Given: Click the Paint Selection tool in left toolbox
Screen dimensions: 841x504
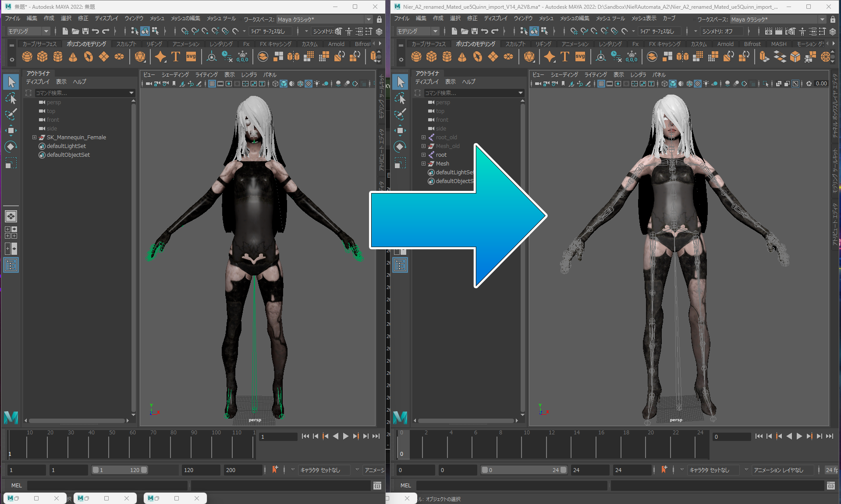Looking at the screenshot, I should pos(11,114).
